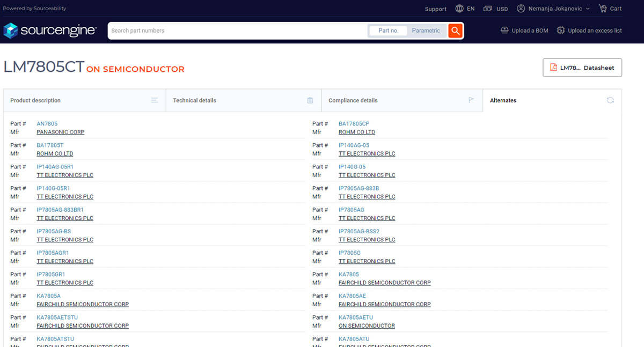Click the user profile avatar icon

coord(521,9)
